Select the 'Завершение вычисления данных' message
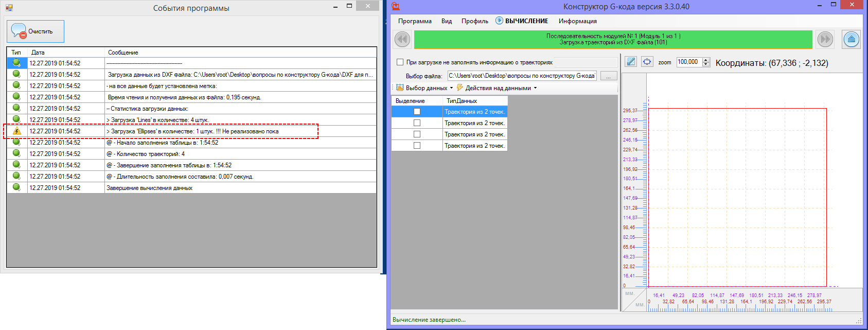Image resolution: width=868 pixels, height=330 pixels. tap(241, 188)
